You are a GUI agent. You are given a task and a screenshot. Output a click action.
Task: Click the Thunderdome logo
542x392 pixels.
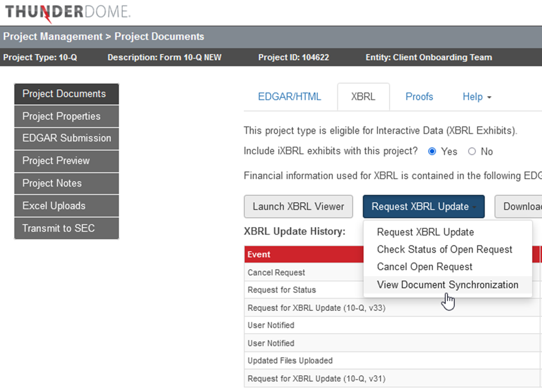point(67,12)
